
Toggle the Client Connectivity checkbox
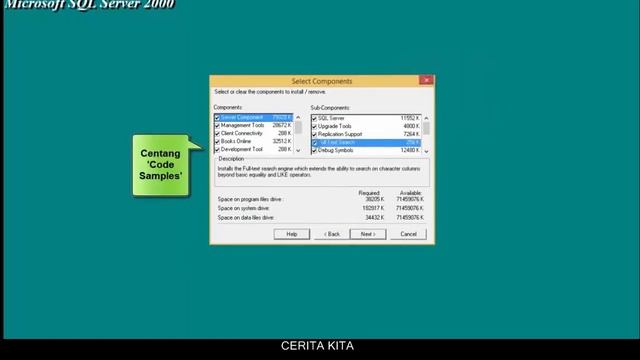pyautogui.click(x=217, y=133)
